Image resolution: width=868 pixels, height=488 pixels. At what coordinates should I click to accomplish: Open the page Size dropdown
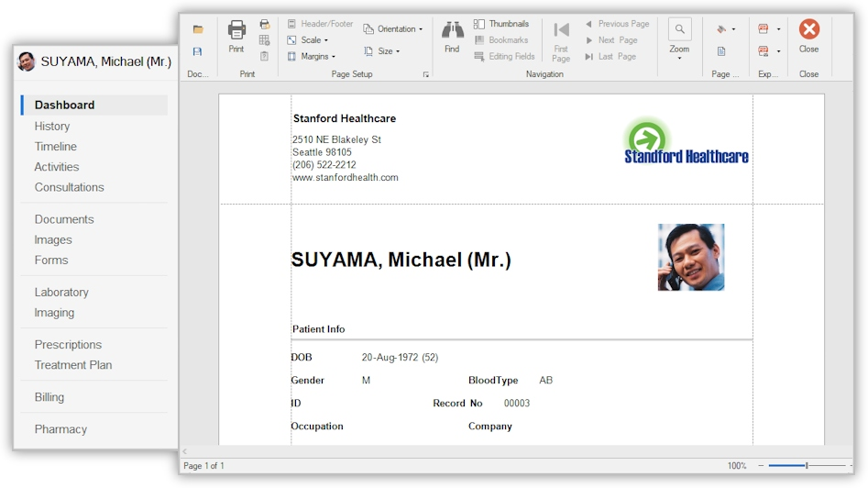tap(382, 51)
